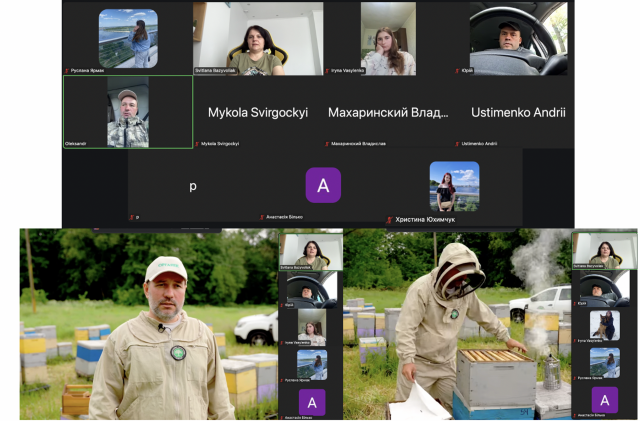Click the muted mic icon by Mykola Svirgockyi's name label
This screenshot has width=640, height=421.
[197, 144]
